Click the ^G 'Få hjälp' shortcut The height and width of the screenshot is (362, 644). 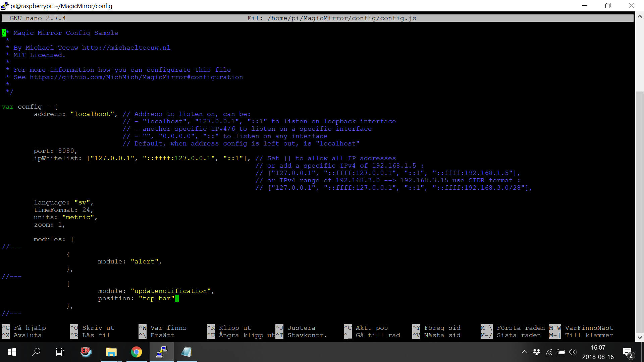tap(24, 328)
